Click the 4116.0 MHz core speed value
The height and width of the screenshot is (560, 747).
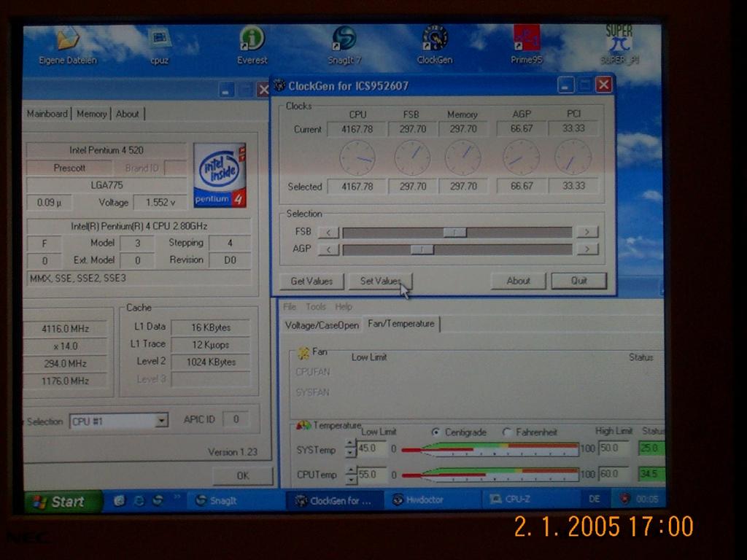point(66,329)
